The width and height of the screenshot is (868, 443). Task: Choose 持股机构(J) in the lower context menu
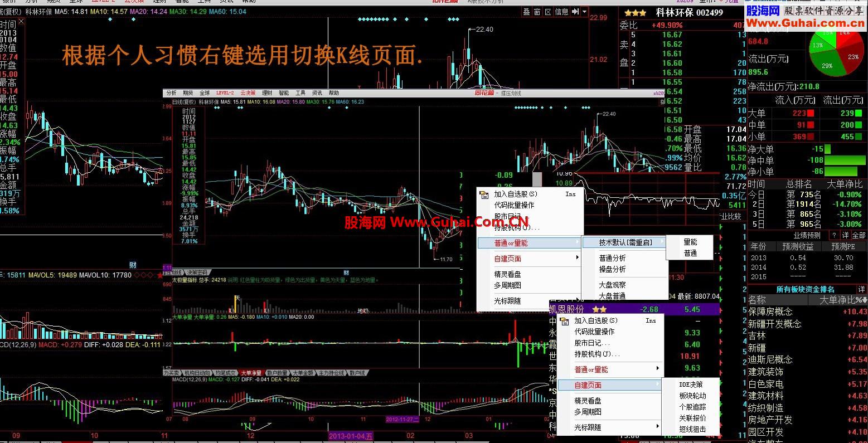pos(597,354)
